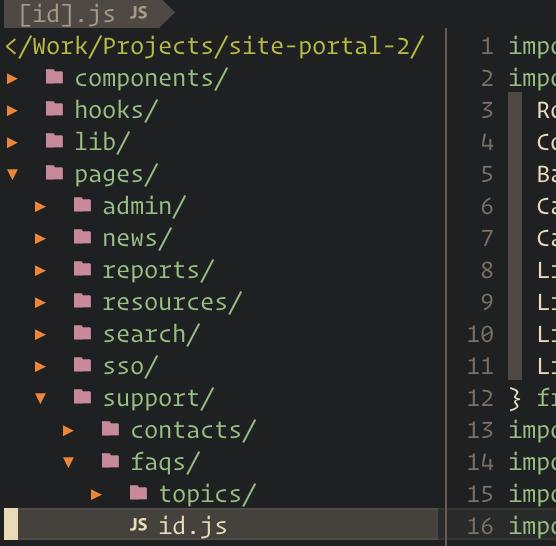Click line number 12 in editor
556x546 pixels.
480,398
